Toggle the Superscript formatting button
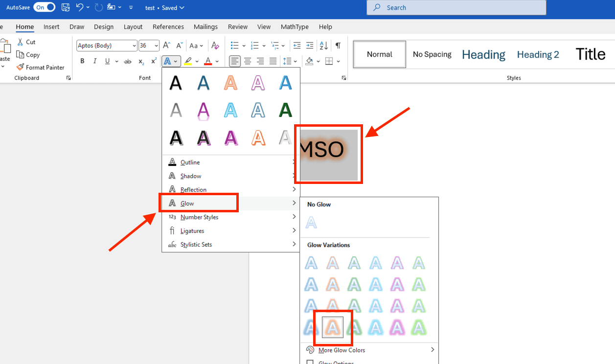Screen dimensions: 615x364 tap(154, 61)
